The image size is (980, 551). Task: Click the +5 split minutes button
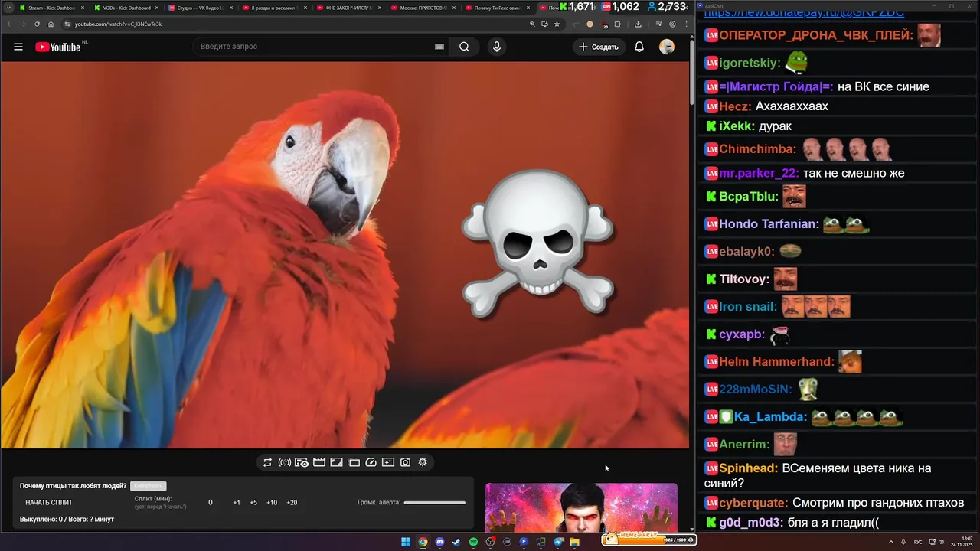tap(253, 503)
